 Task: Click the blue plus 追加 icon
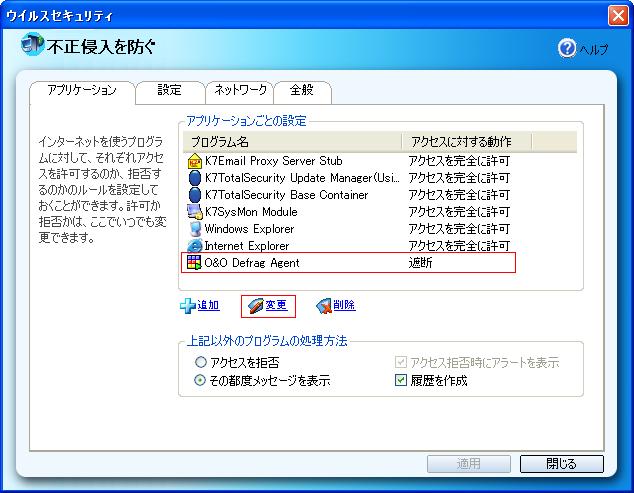point(188,306)
